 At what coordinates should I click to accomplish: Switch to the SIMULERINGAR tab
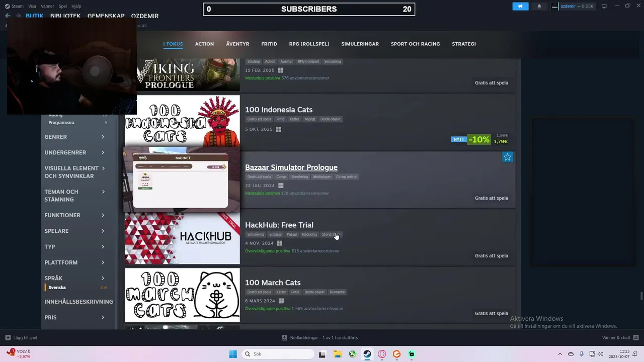(360, 44)
